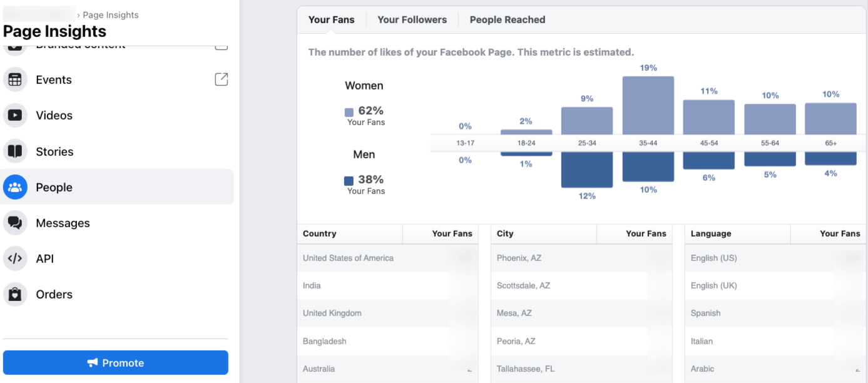Click the Men legend color square
This screenshot has height=383, width=868.
[x=348, y=180]
